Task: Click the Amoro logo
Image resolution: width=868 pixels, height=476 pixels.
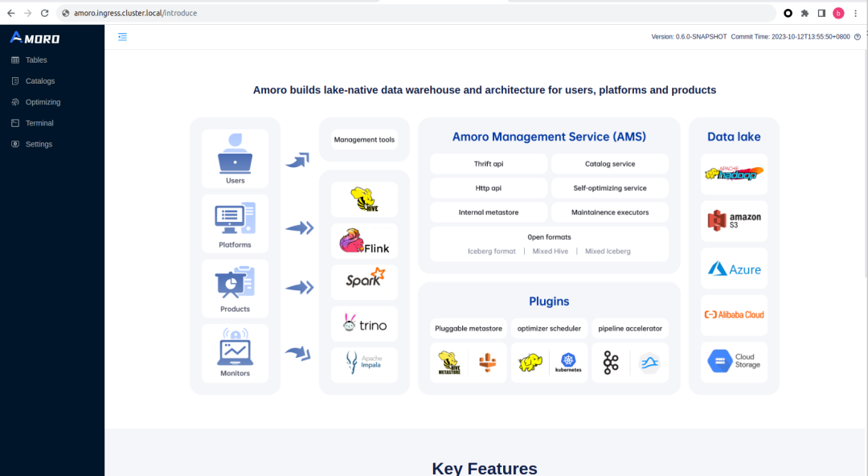Action: [35, 38]
